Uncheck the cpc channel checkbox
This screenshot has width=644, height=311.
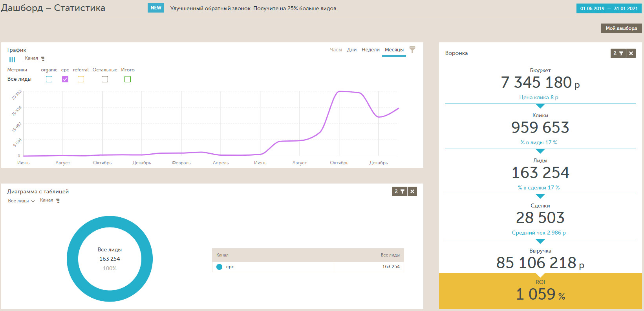point(65,79)
